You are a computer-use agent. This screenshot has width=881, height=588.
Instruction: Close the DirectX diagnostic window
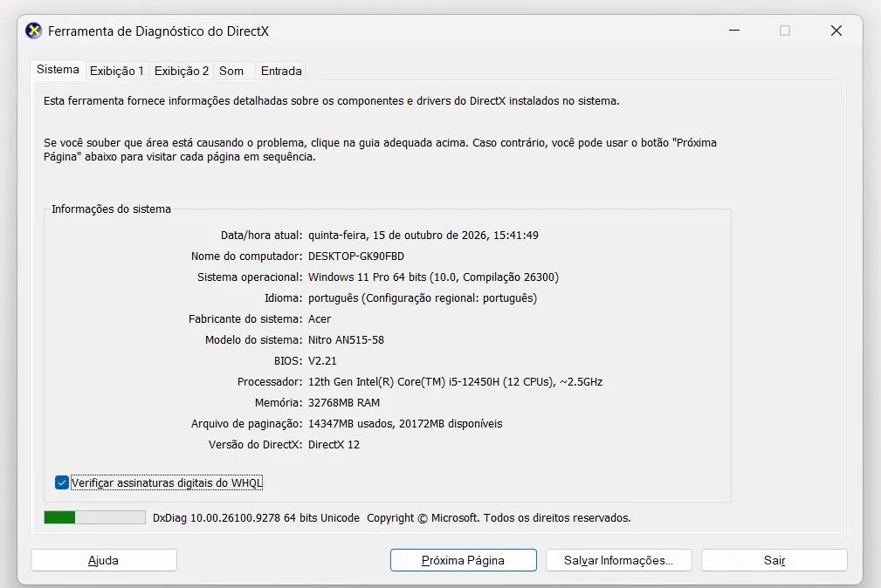(836, 31)
